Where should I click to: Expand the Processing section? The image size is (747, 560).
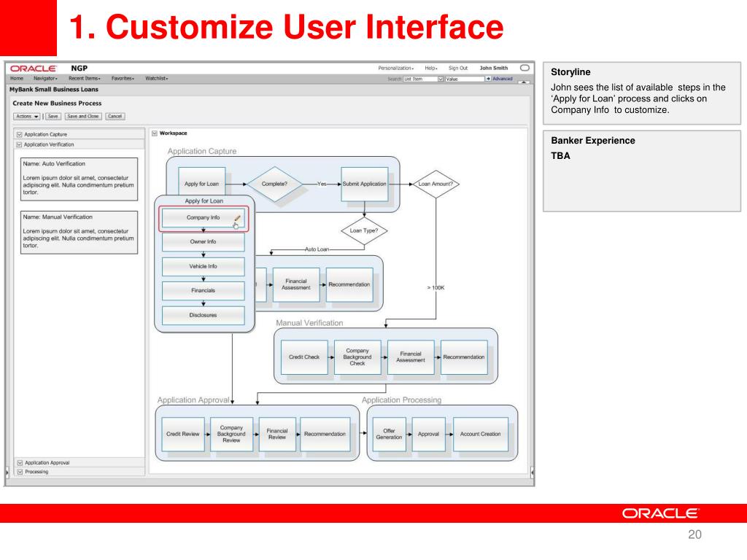20,472
